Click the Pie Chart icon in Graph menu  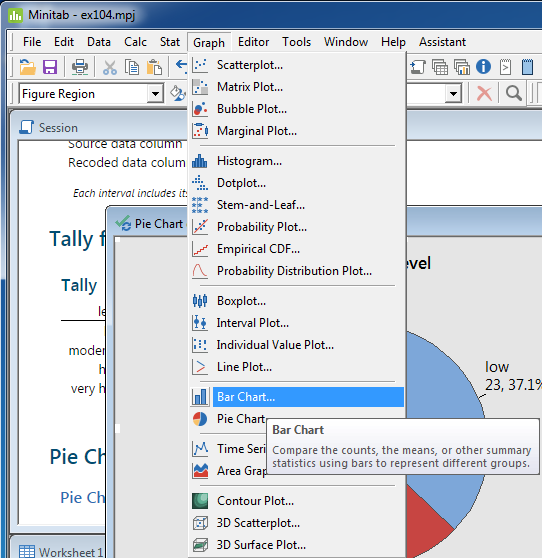(x=200, y=419)
